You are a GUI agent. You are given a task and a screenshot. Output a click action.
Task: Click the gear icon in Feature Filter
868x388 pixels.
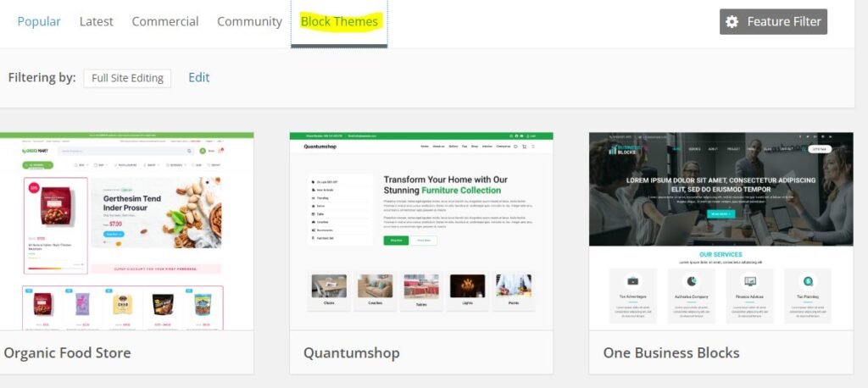coord(732,22)
